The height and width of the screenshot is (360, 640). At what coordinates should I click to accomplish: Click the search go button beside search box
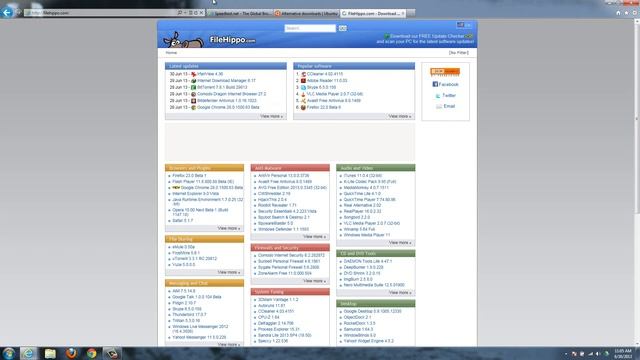point(342,28)
